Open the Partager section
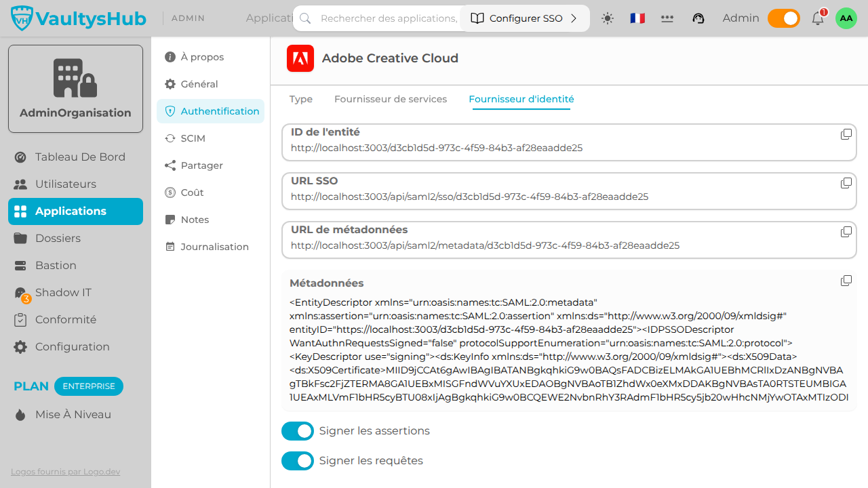 tap(210, 165)
